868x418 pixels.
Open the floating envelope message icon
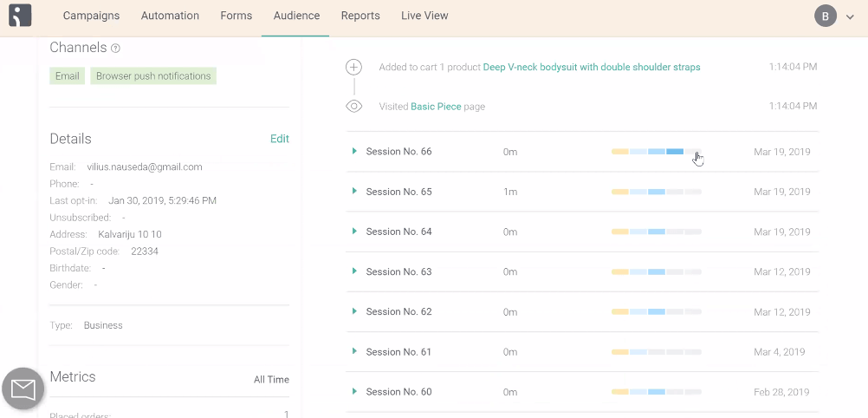coord(23,389)
